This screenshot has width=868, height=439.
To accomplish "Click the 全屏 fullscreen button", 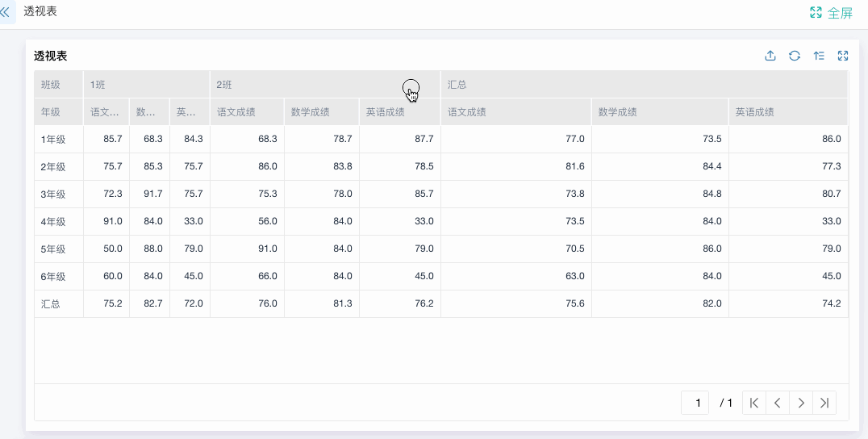I will click(831, 13).
